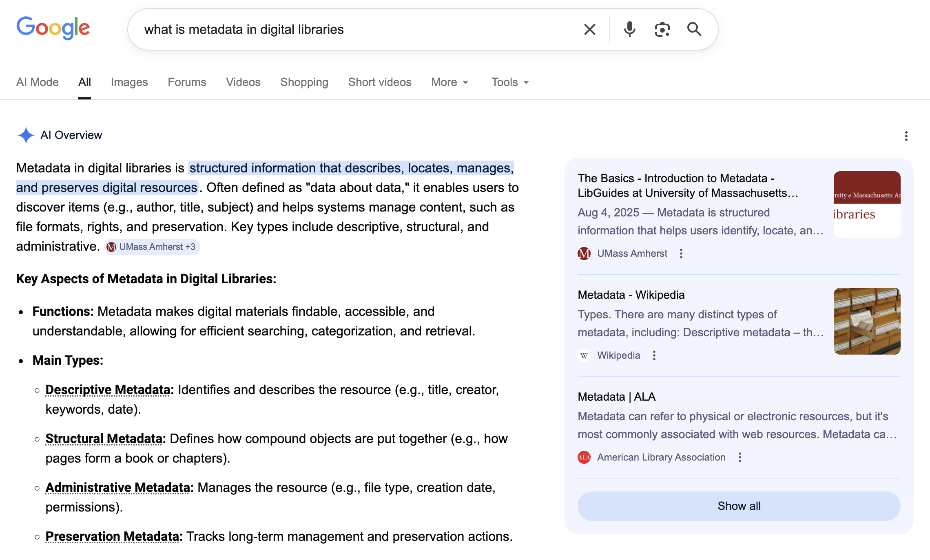Open the Shopping tab
Screen dimensions: 930x560
304,82
